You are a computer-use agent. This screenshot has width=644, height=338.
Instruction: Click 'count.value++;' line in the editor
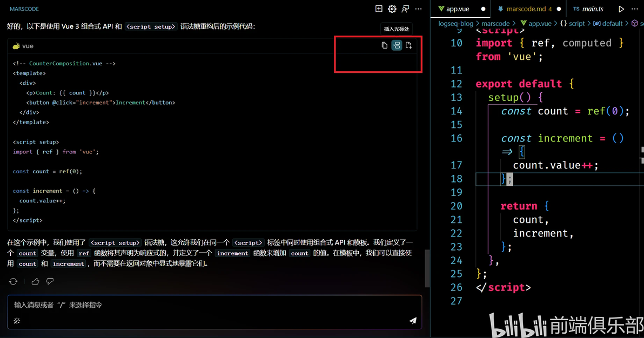pyautogui.click(x=556, y=166)
